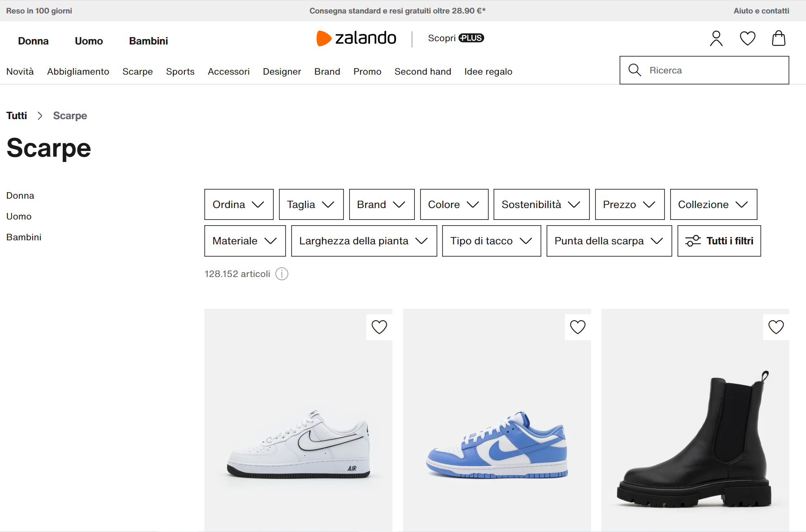This screenshot has height=532, width=806.
Task: Expand the Brand filter dropdown
Action: [382, 204]
